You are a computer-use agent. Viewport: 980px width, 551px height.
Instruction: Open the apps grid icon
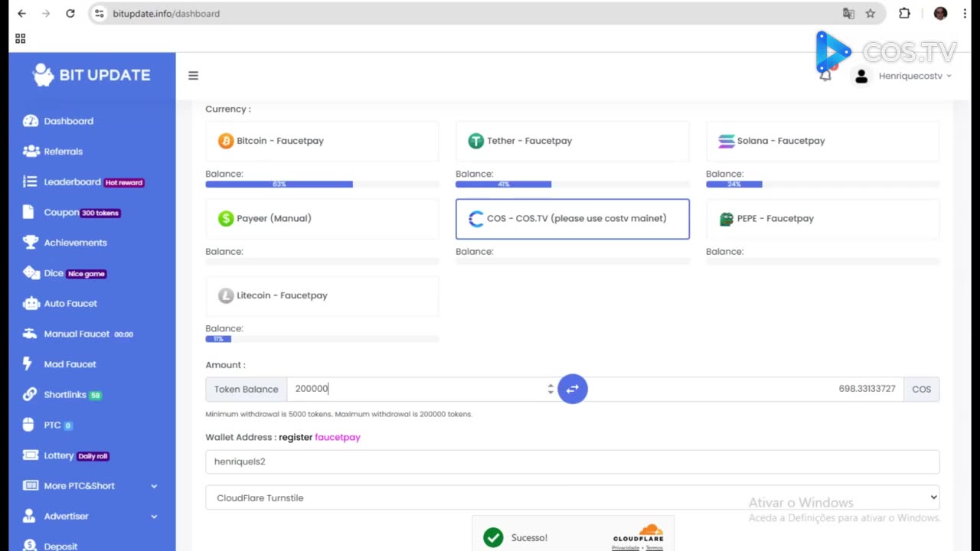(x=21, y=38)
